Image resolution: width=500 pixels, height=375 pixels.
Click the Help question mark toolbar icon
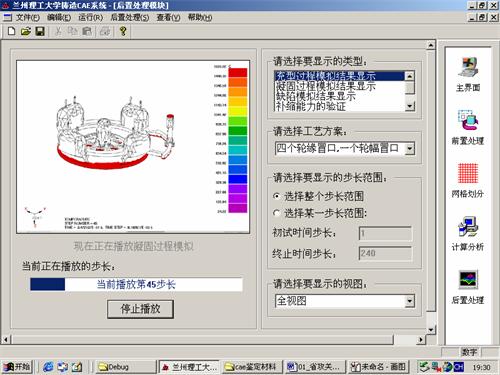click(x=123, y=31)
